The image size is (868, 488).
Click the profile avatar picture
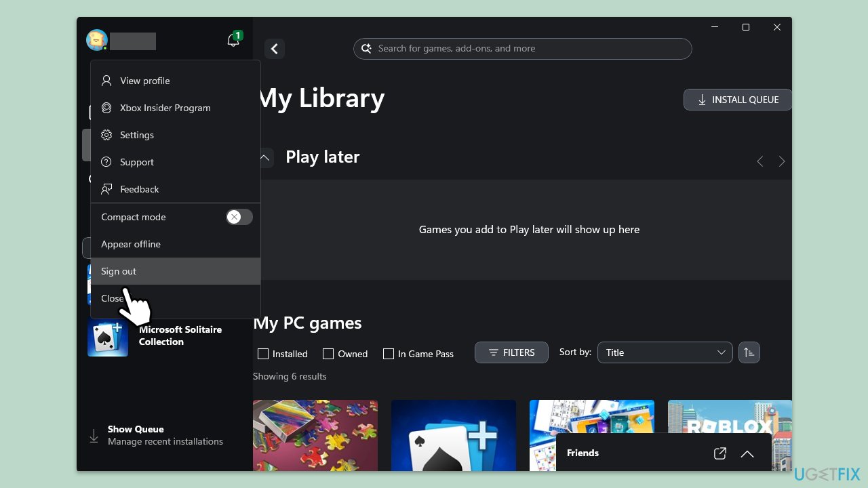click(x=97, y=41)
